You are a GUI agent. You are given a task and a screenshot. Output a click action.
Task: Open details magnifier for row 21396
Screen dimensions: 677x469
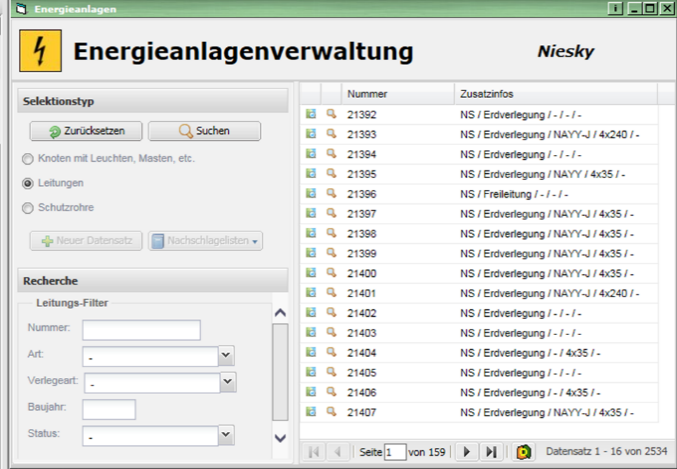331,193
